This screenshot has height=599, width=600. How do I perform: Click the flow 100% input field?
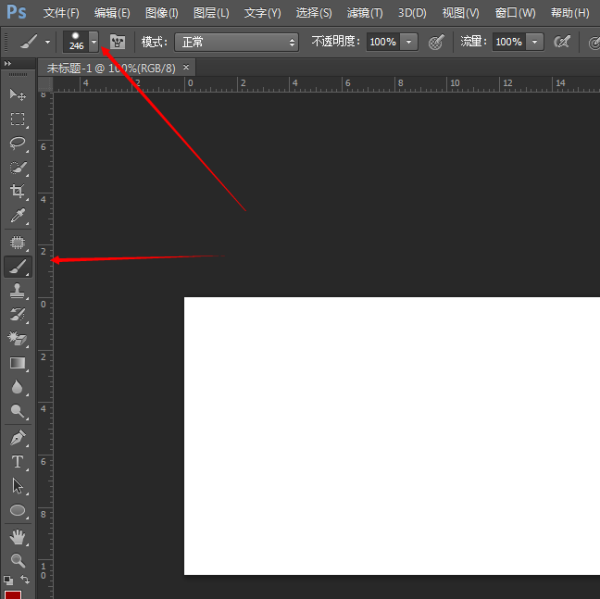click(x=509, y=42)
